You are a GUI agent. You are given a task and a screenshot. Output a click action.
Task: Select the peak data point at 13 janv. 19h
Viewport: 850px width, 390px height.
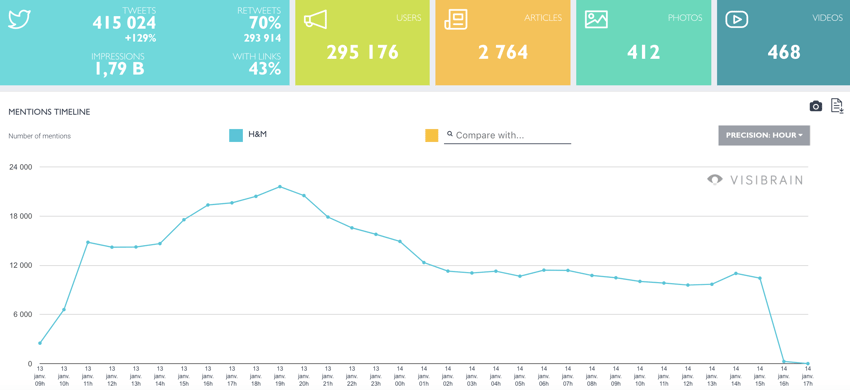click(280, 187)
